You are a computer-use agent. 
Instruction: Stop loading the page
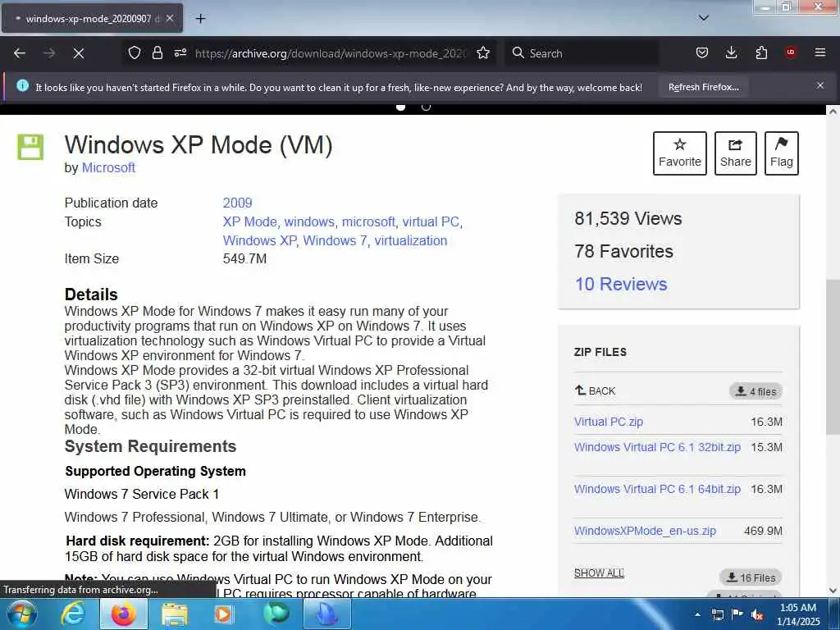(x=78, y=53)
